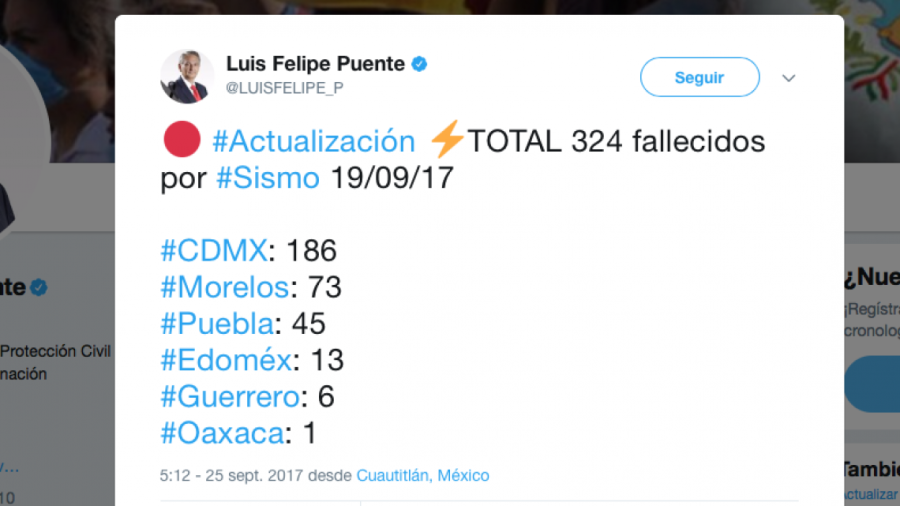
Task: Open the Cuautitlán, México location link
Action: pos(423,476)
